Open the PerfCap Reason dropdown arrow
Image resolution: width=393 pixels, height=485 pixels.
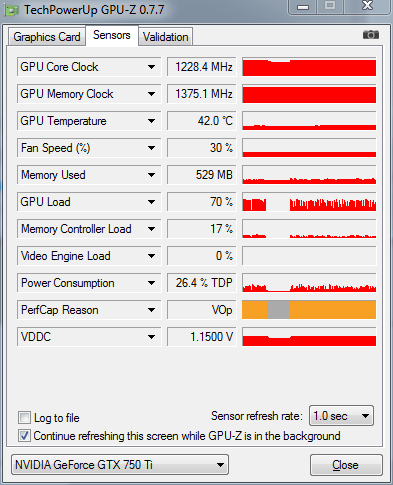(151, 310)
